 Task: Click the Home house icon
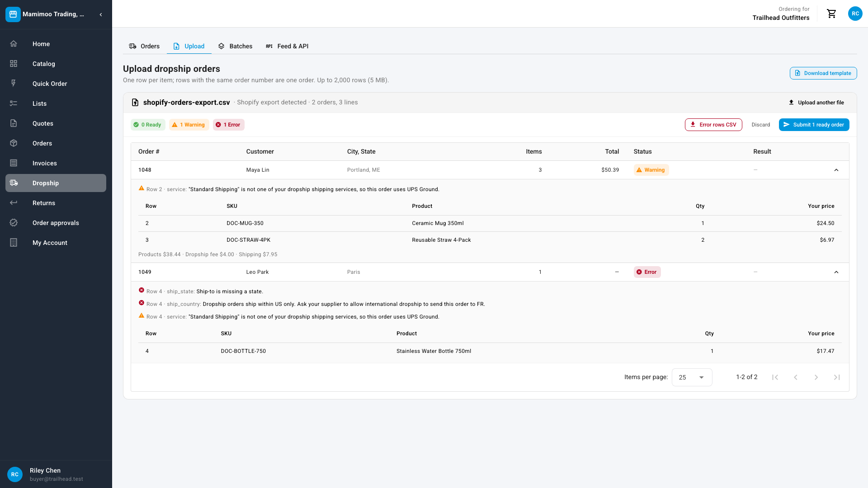pos(14,44)
